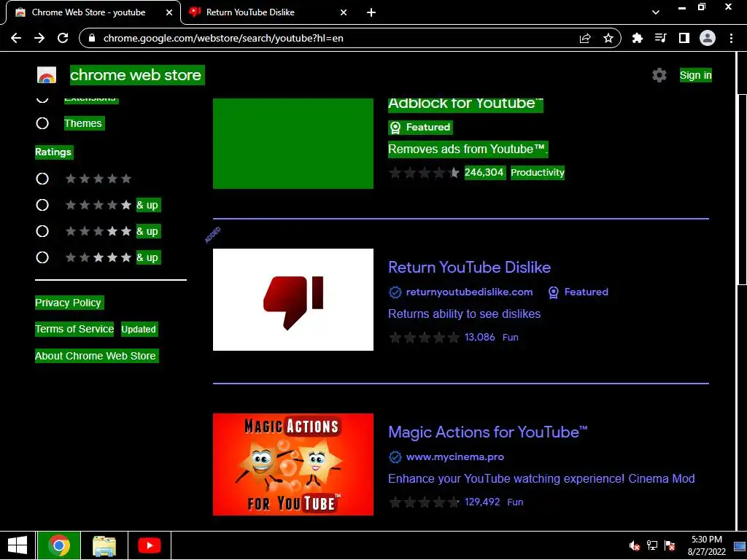Screen dimensions: 747x560
Task: Open the Extensions puzzle-piece menu
Action: point(637,38)
